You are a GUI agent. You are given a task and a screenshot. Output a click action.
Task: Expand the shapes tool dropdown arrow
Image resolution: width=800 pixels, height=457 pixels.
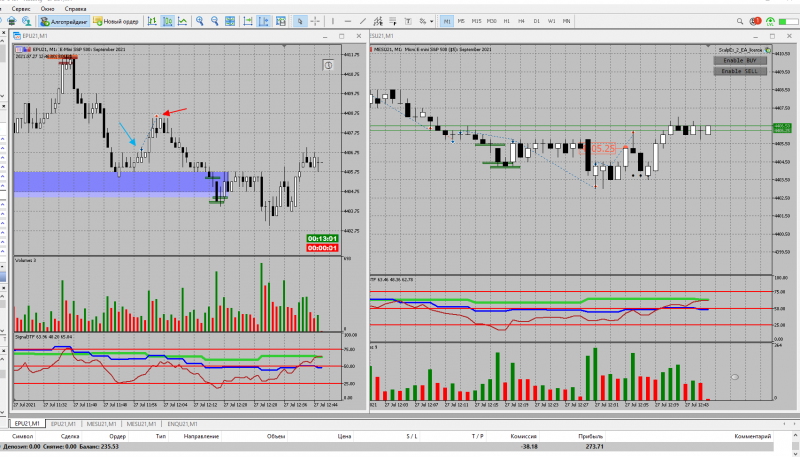coord(432,21)
